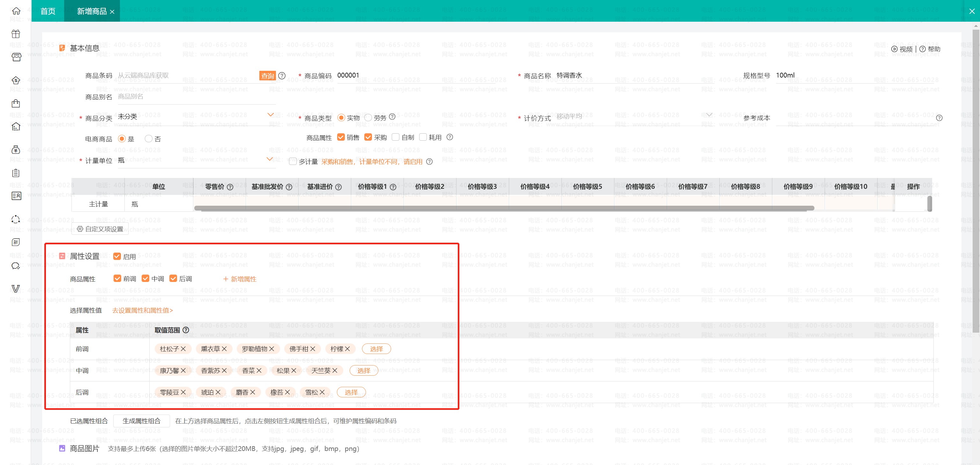This screenshot has height=465, width=980.
Task: Click help icon beside 基准批发价 header
Action: pos(289,187)
